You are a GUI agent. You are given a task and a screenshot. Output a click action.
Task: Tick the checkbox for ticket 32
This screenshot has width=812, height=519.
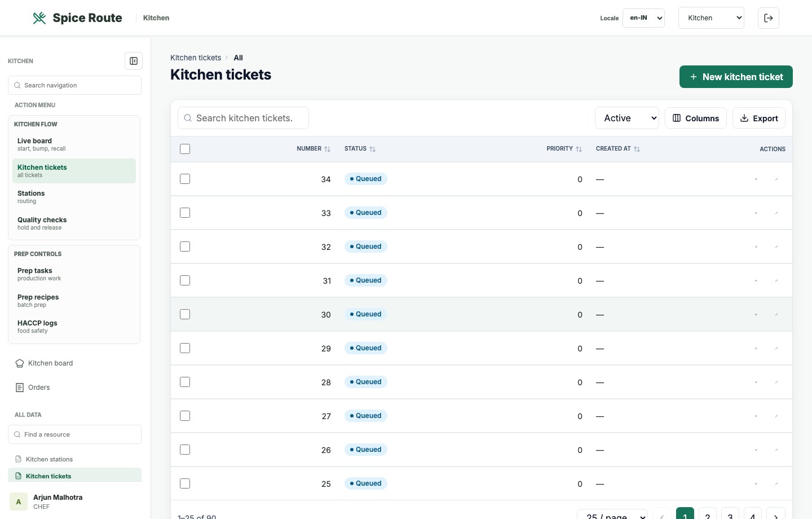point(185,247)
